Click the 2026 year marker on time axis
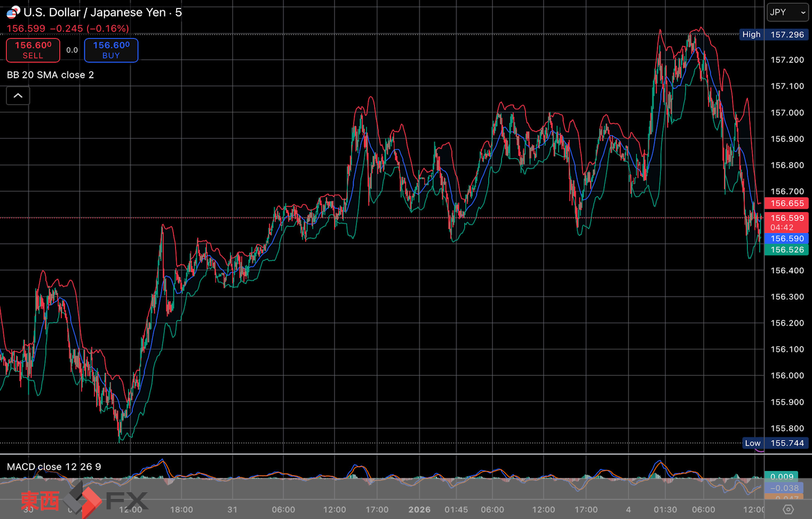The width and height of the screenshot is (812, 519). point(419,509)
